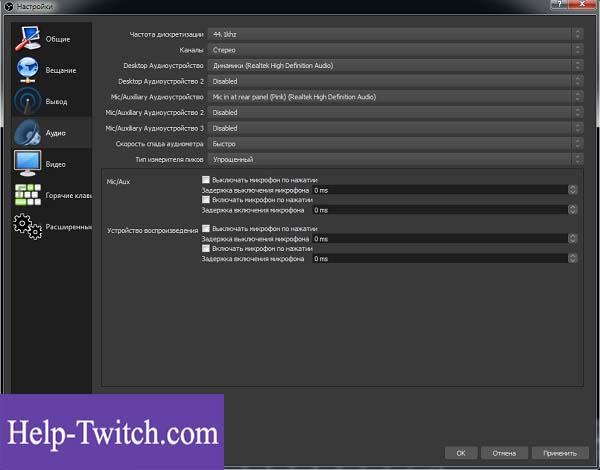This screenshot has width=600, height=470.
Task: Open the Вывод broadcast antenna icon
Action: pos(28,101)
